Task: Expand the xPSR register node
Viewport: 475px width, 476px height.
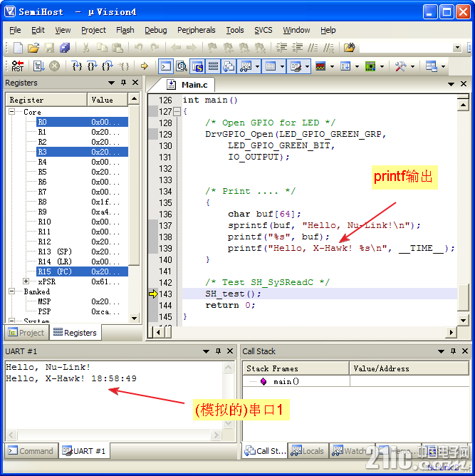Action: (26, 281)
